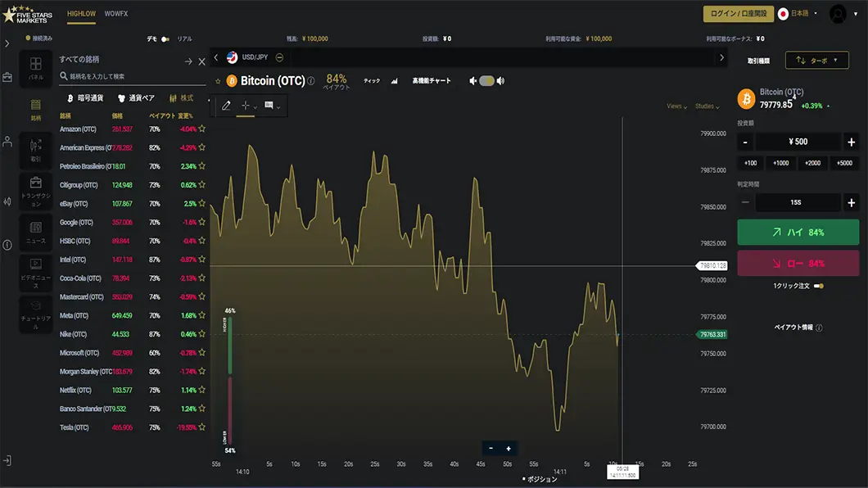The image size is (868, 488).
Task: Open Bitcoin (OTC) info icon
Action: click(311, 81)
